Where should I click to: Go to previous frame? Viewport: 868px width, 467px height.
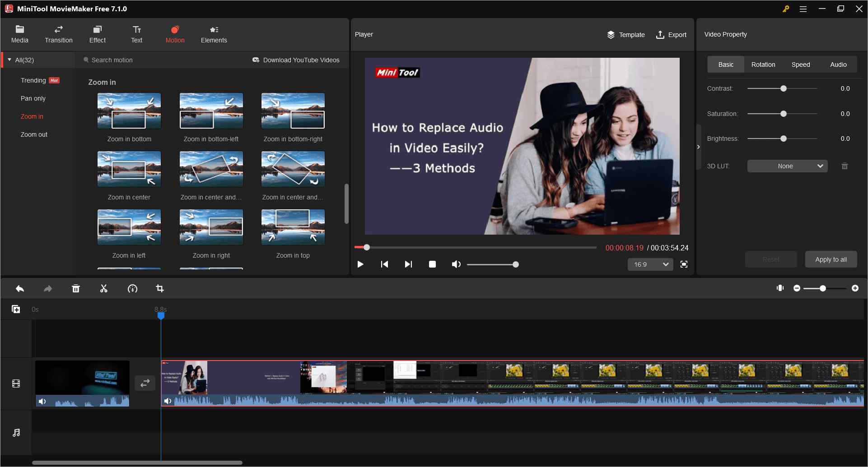[x=384, y=264]
